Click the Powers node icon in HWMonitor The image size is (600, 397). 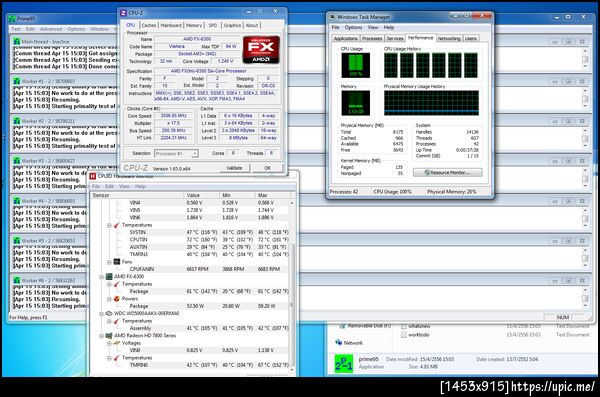coord(117,299)
